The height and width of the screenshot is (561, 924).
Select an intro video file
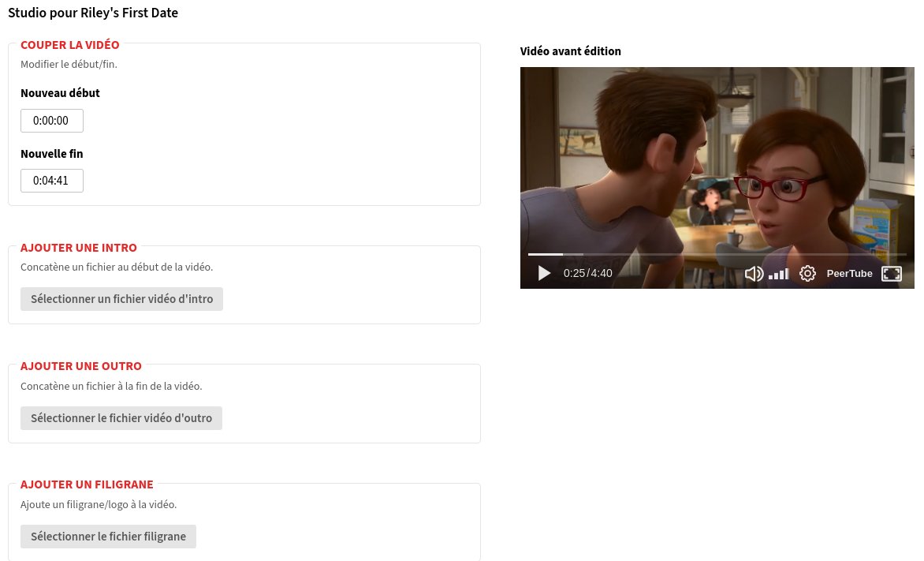(x=121, y=299)
